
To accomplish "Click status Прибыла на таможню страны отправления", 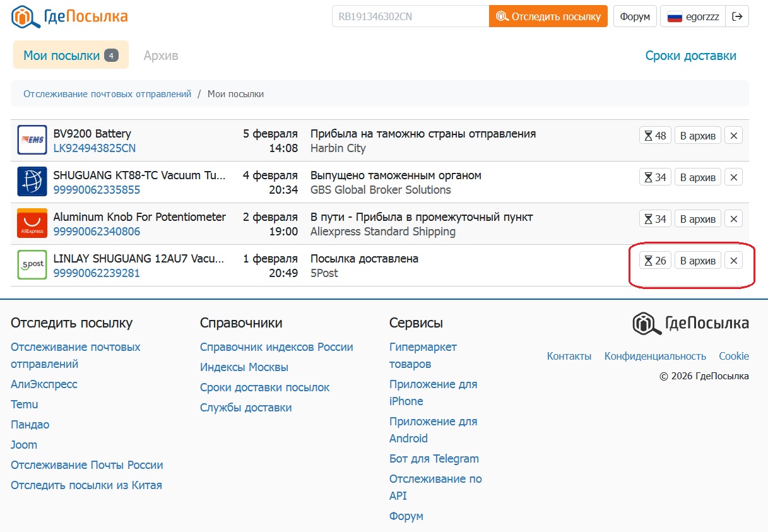I will coord(423,134).
